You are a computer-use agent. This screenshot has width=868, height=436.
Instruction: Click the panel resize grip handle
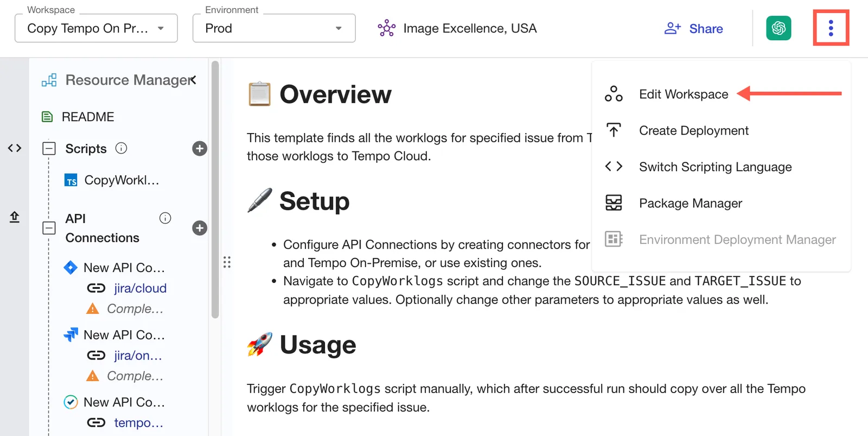pyautogui.click(x=227, y=262)
